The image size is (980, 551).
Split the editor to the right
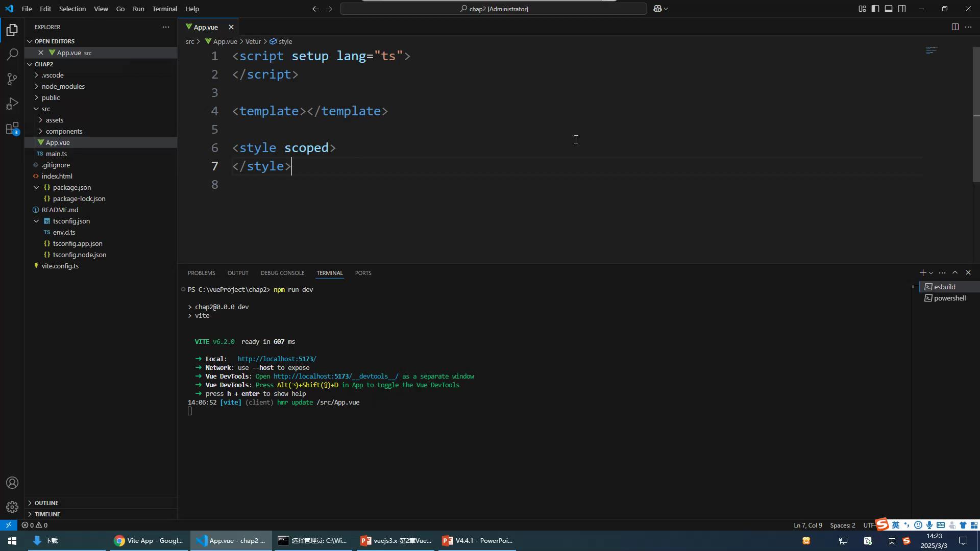click(x=954, y=27)
